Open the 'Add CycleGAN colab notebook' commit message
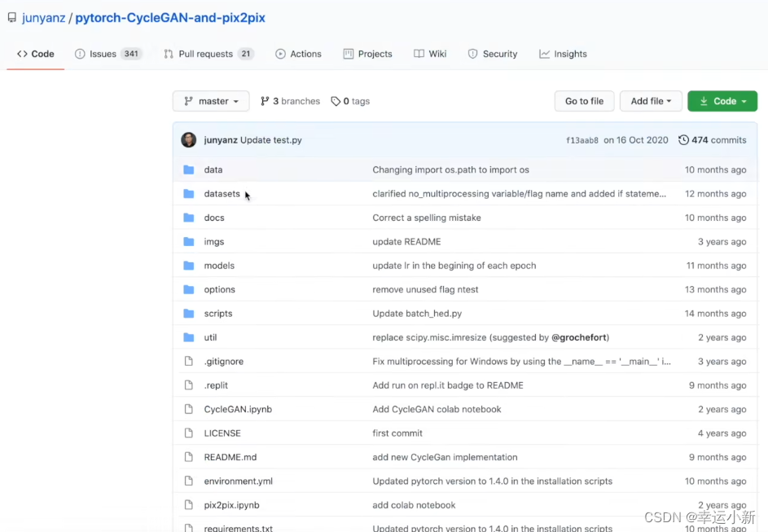The image size is (768, 532). tap(437, 409)
